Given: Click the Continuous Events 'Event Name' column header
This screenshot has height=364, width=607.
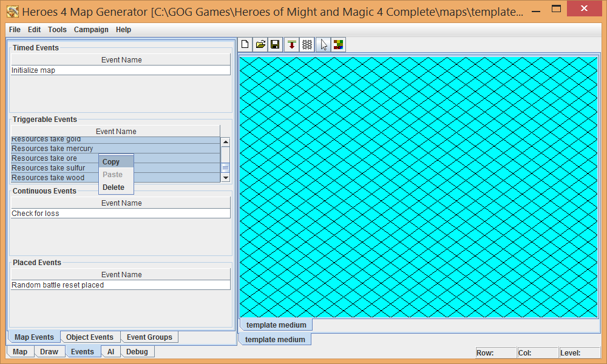Looking at the screenshot, I should (x=121, y=203).
